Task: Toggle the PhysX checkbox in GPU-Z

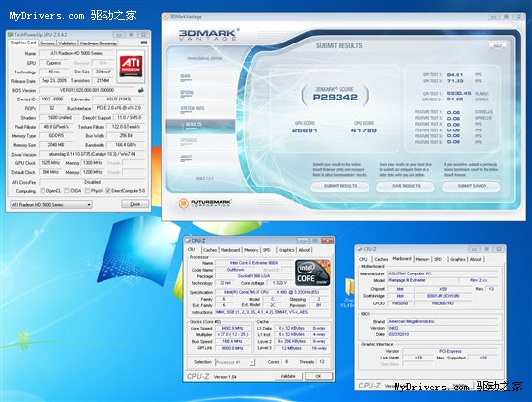Action: pos(87,191)
